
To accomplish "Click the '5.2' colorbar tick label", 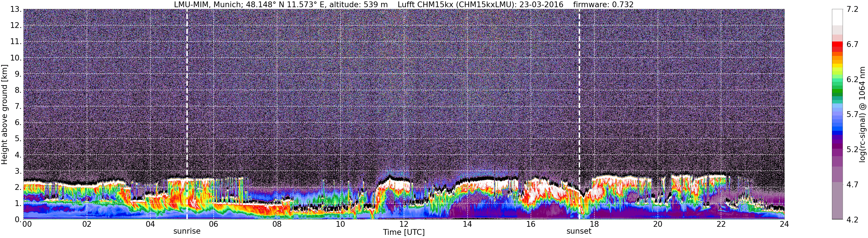I will (x=852, y=149).
